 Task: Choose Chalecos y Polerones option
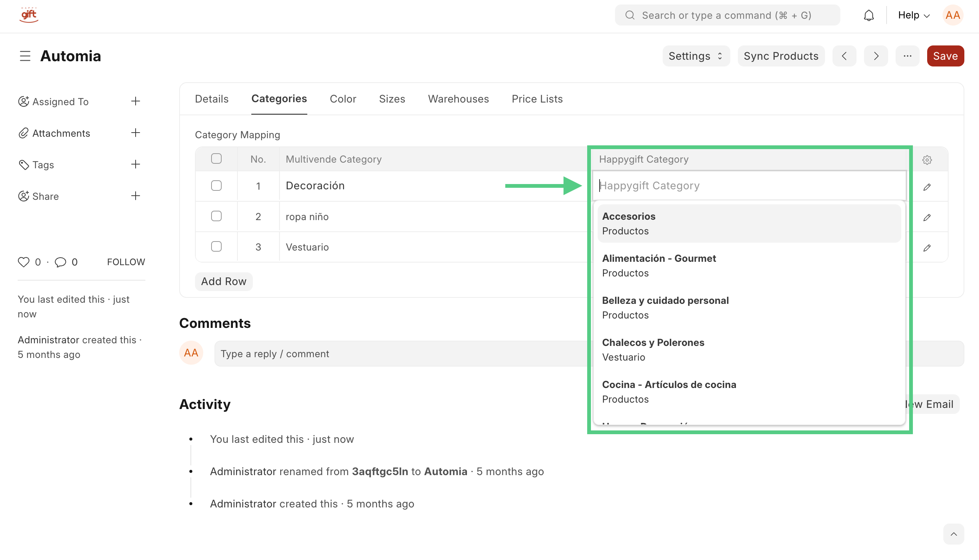pyautogui.click(x=749, y=350)
